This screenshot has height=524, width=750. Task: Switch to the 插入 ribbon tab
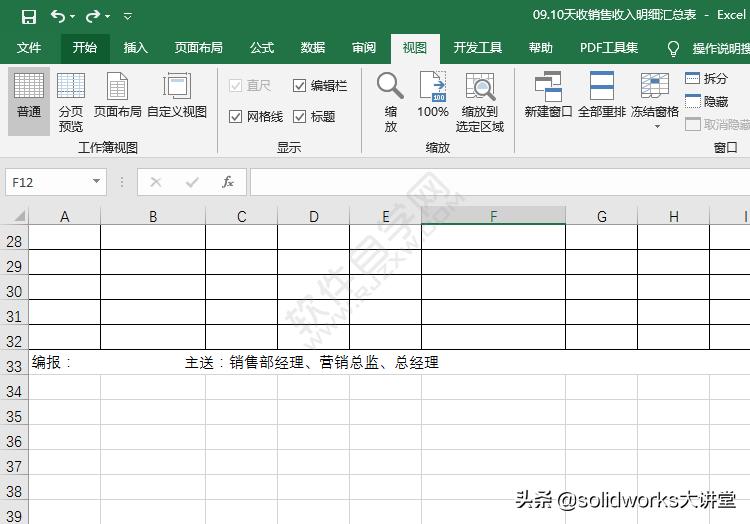point(135,48)
